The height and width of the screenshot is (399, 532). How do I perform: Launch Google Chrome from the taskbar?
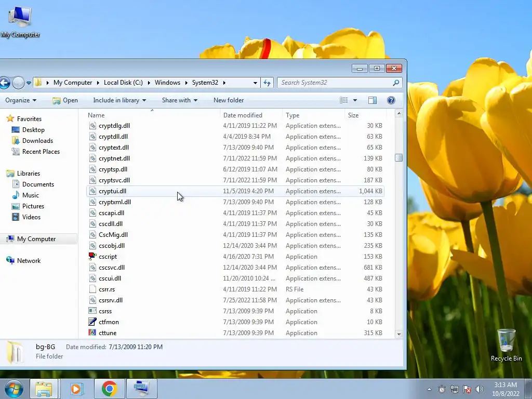click(x=109, y=389)
